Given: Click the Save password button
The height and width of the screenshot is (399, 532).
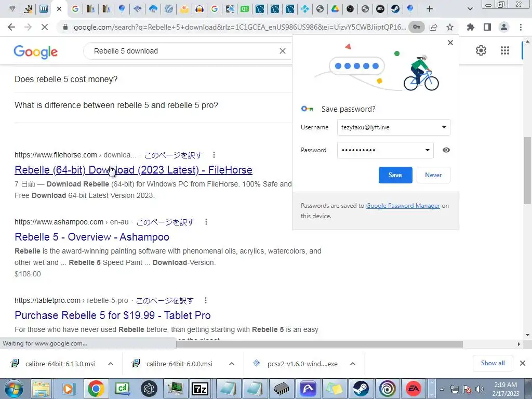Looking at the screenshot, I should point(395,175).
